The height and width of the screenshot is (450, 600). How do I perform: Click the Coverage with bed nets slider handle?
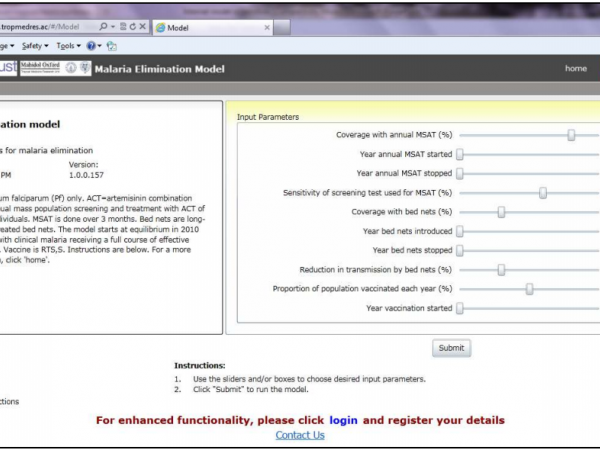(501, 212)
